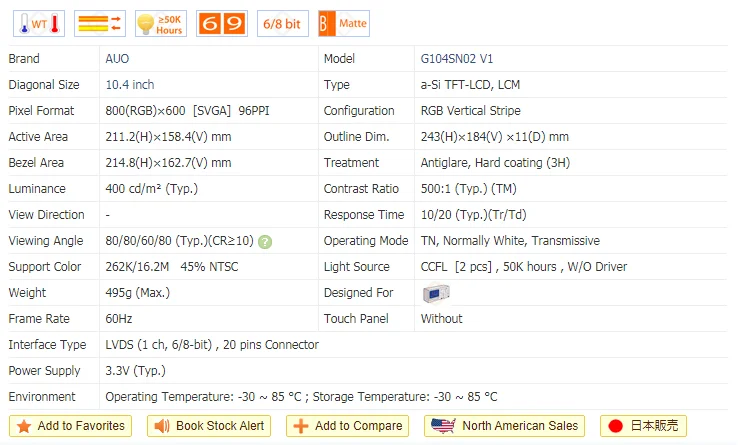This screenshot has width=738, height=445.
Task: Click the 400 cd/m² (Typ.) luminance value
Action: coord(152,189)
